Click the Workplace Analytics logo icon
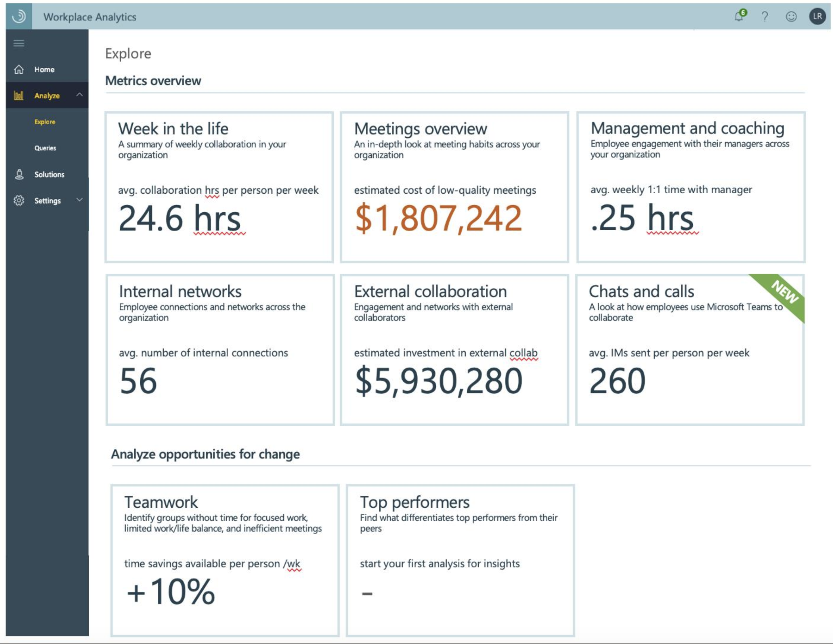Screen dimensions: 833x644 (x=19, y=16)
